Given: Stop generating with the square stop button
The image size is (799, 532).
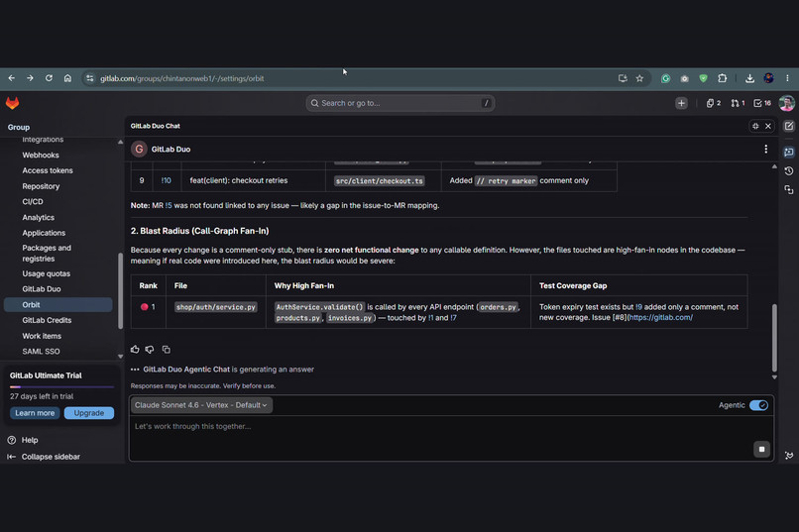Looking at the screenshot, I should (x=761, y=449).
